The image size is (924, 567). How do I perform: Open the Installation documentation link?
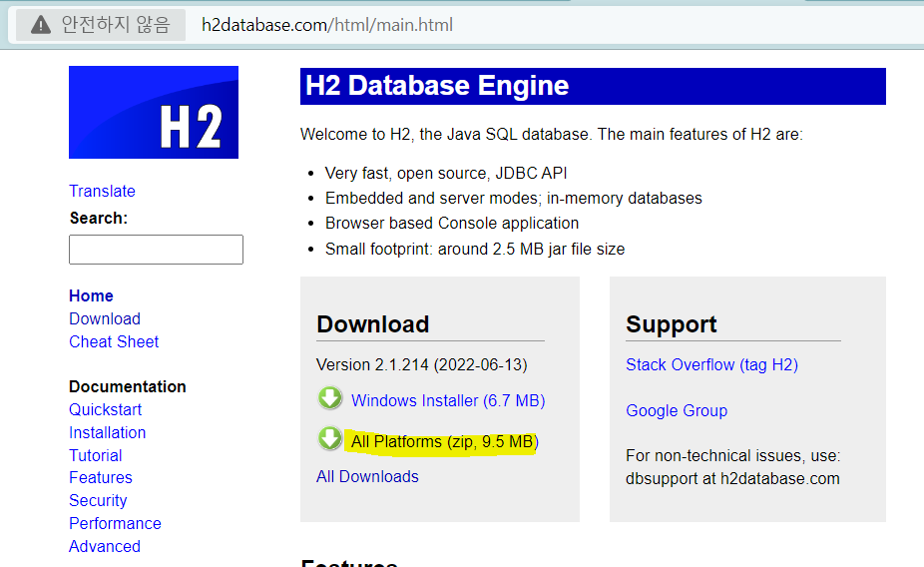107,432
